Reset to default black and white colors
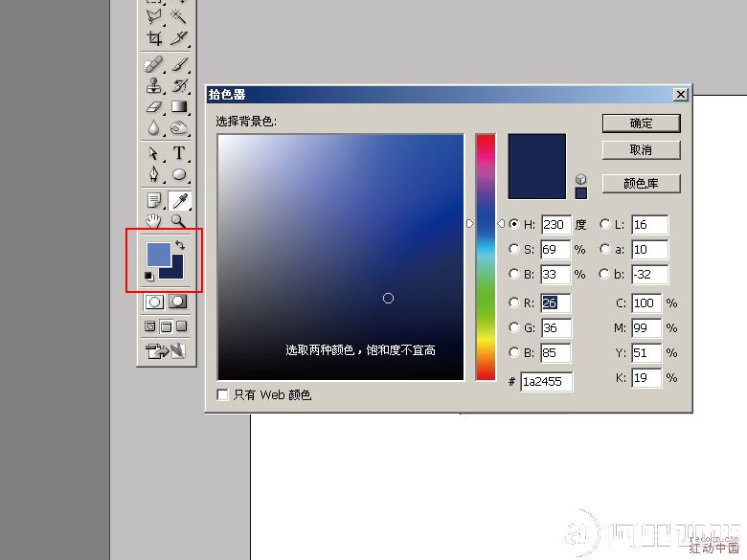747x560 pixels. pos(148,276)
